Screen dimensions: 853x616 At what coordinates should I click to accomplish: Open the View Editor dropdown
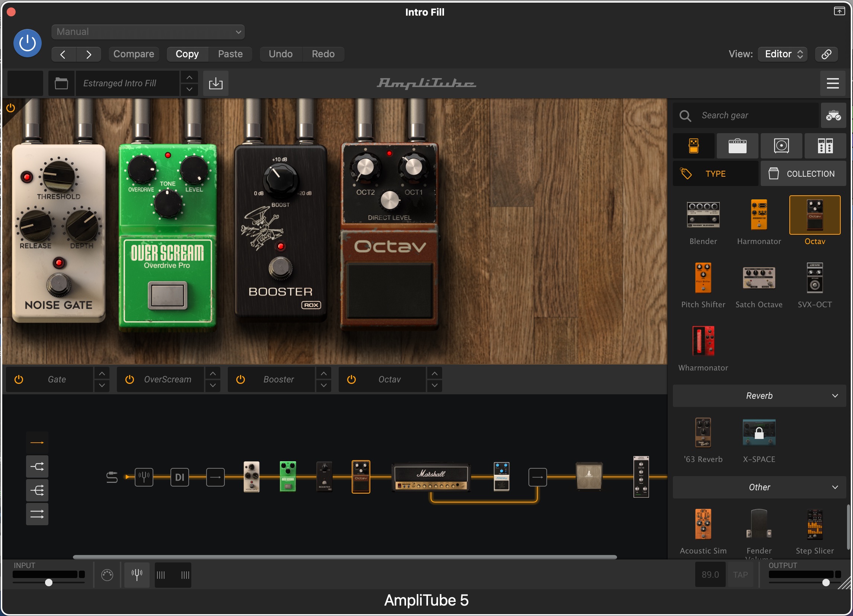[782, 54]
